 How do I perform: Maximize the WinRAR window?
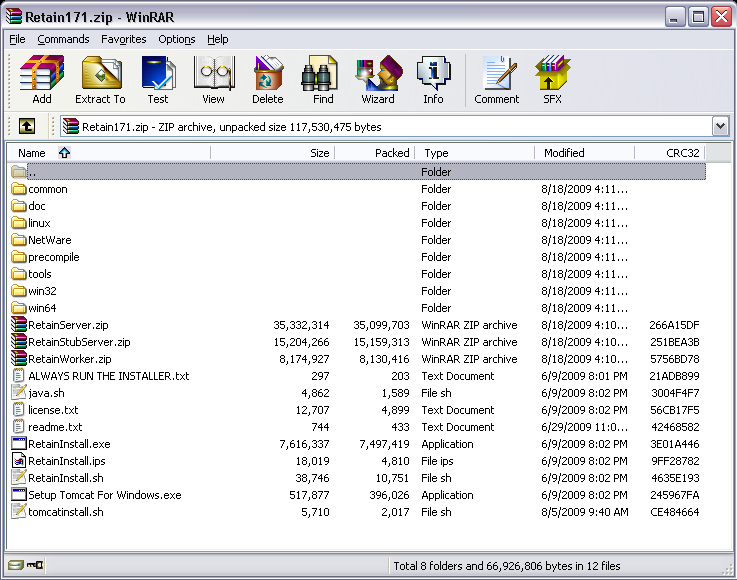click(x=698, y=17)
